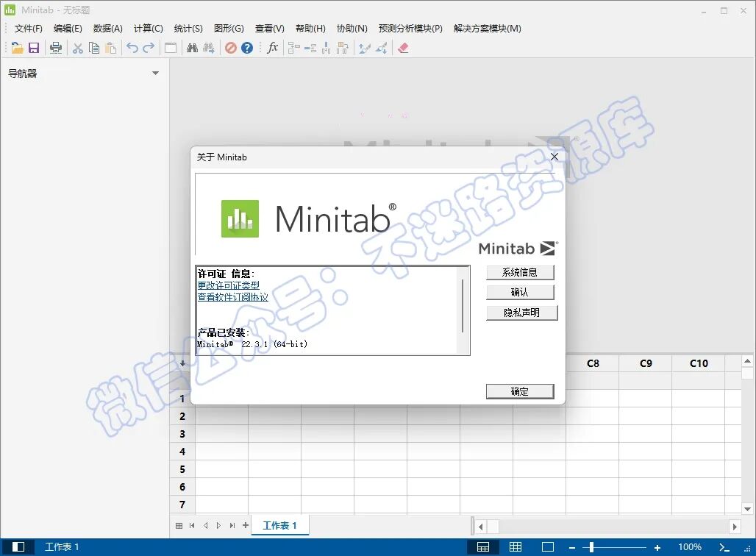Click the zoom out minus button
This screenshot has width=756, height=556.
(x=572, y=547)
